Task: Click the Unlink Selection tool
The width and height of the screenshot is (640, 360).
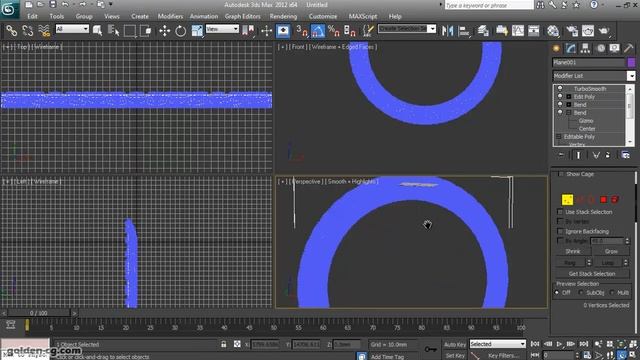Action: click(27, 31)
